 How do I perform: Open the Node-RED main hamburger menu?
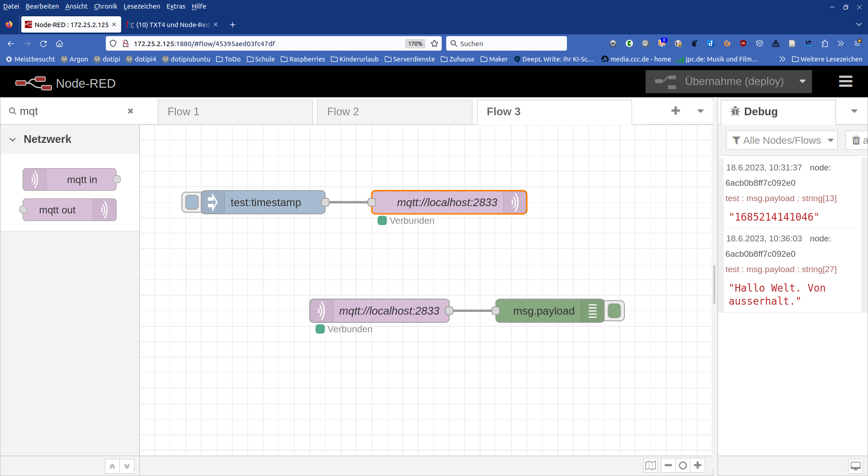[845, 81]
